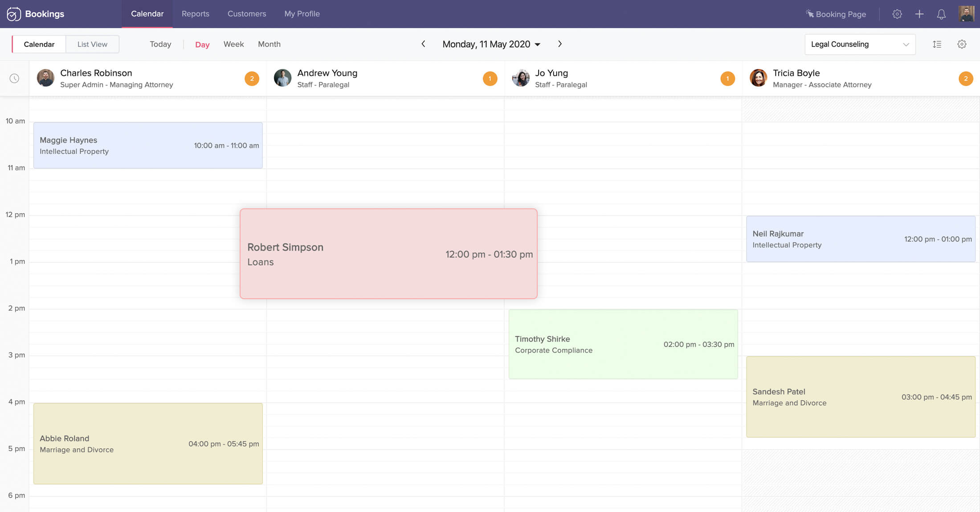Viewport: 980px width, 512px height.
Task: Open Timothy Shirke Corporate Compliance appointment
Action: tap(623, 344)
